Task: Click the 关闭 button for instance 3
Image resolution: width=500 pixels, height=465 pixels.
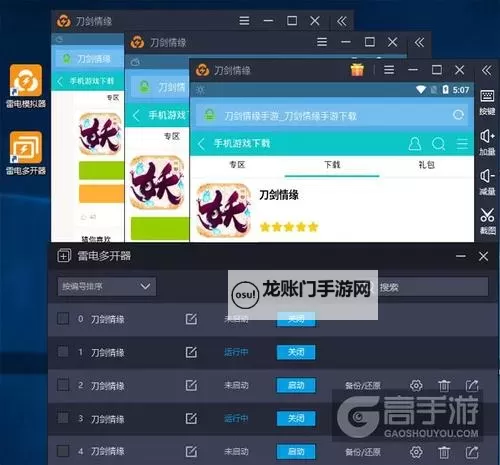Action: [296, 418]
